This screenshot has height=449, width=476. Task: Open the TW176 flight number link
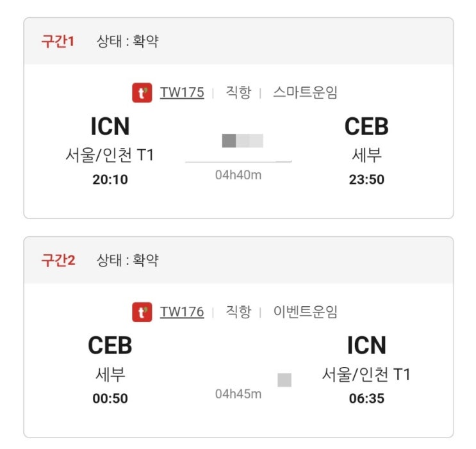coord(182,312)
